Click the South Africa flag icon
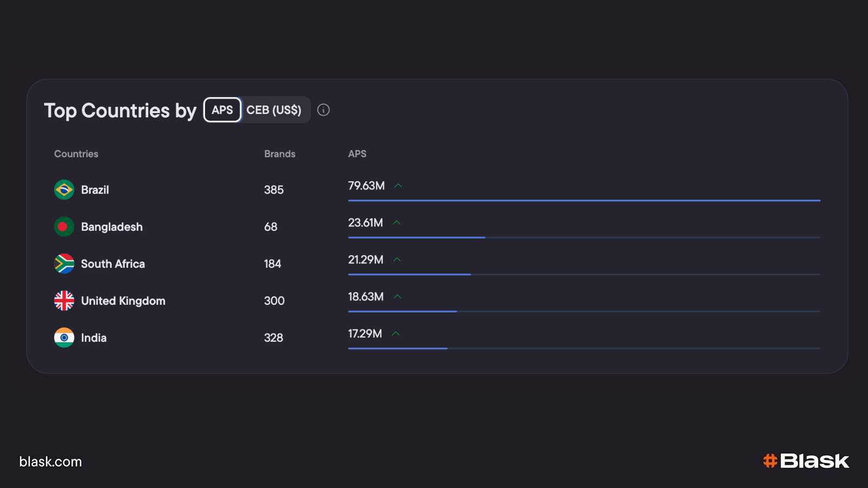 pyautogui.click(x=64, y=264)
